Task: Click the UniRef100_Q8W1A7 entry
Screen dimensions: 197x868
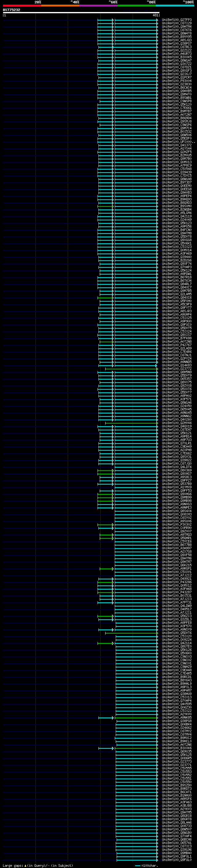Action: 177,60
